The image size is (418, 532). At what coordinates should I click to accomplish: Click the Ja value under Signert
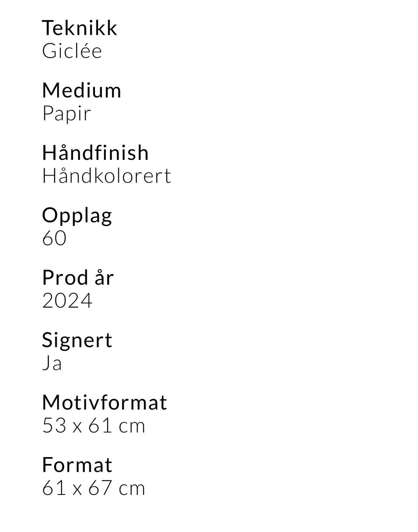pos(52,363)
